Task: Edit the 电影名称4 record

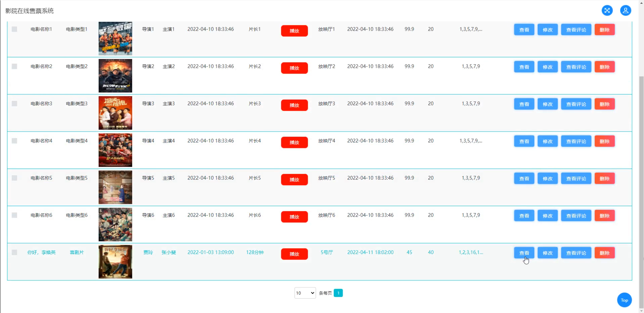Action: pos(547,141)
